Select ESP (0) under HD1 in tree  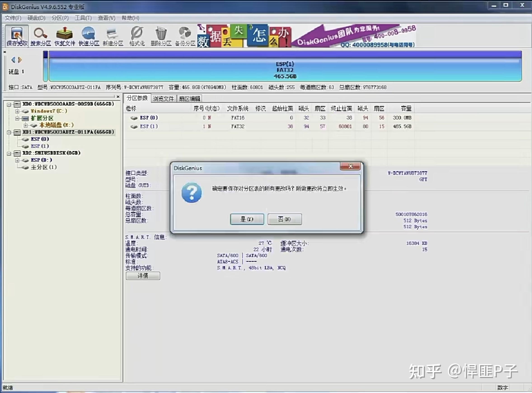tap(40, 139)
